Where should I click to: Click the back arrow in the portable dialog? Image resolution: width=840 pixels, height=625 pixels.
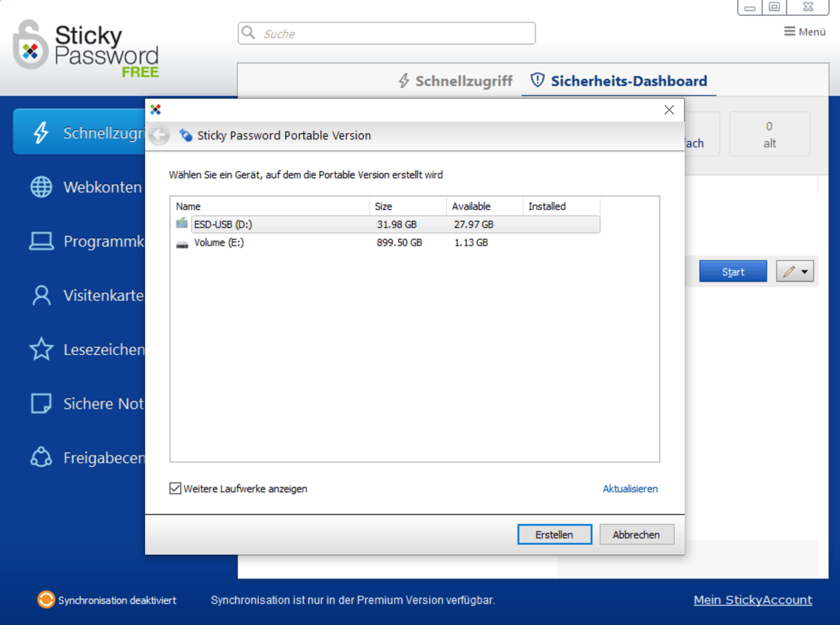coord(159,135)
